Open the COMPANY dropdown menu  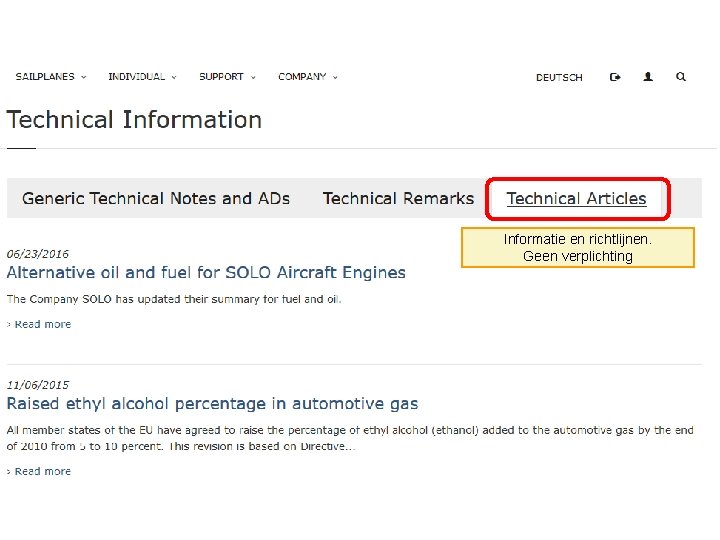pyautogui.click(x=308, y=76)
